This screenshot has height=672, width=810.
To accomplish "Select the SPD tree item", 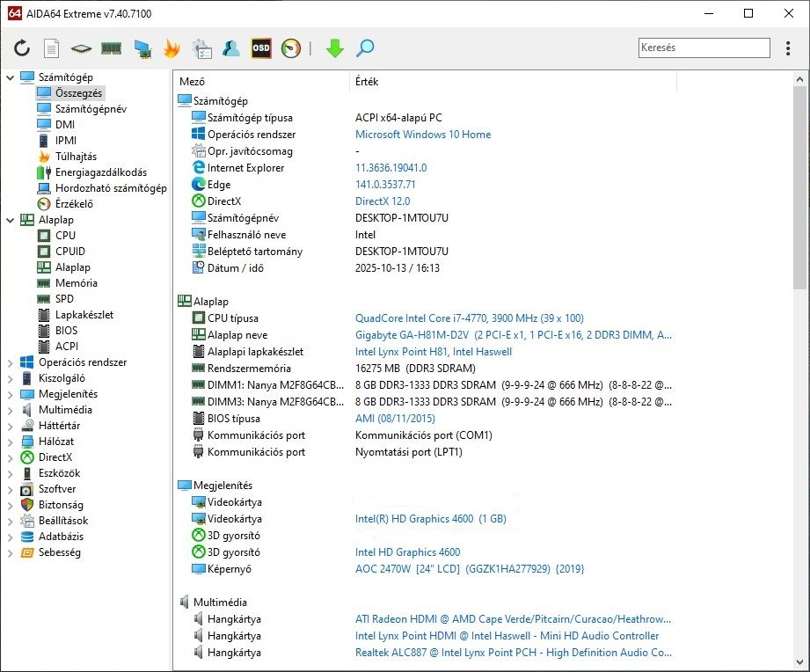I will (64, 299).
